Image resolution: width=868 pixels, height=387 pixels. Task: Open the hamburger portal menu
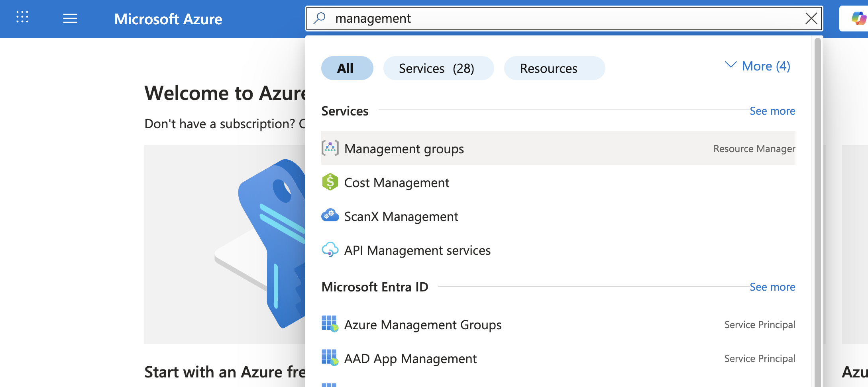click(70, 18)
